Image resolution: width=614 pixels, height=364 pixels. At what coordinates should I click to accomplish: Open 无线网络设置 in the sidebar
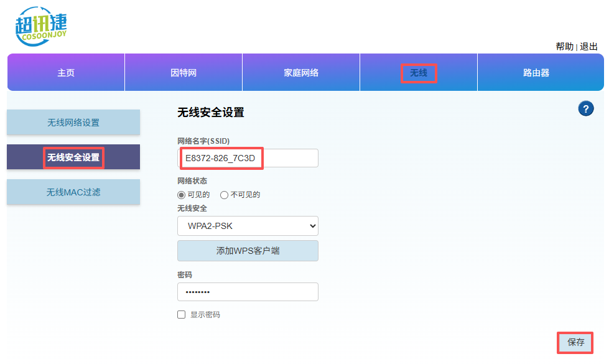[x=73, y=122]
